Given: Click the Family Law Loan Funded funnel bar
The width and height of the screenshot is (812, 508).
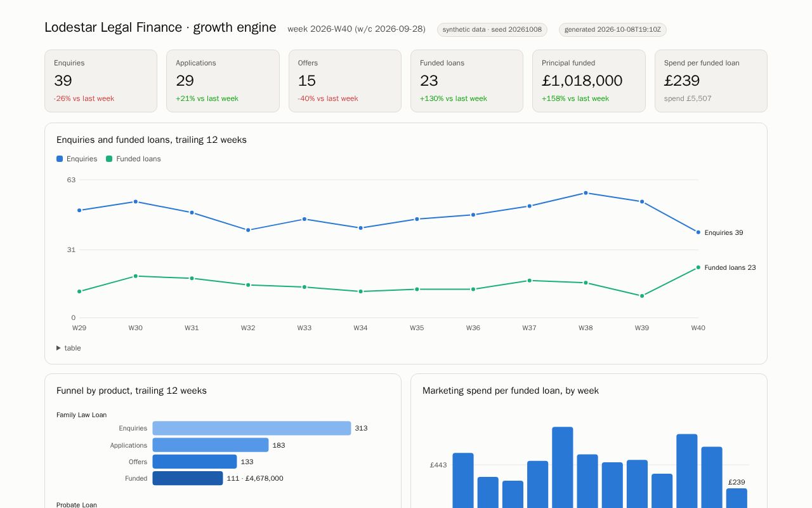Looking at the screenshot, I should click(x=188, y=478).
